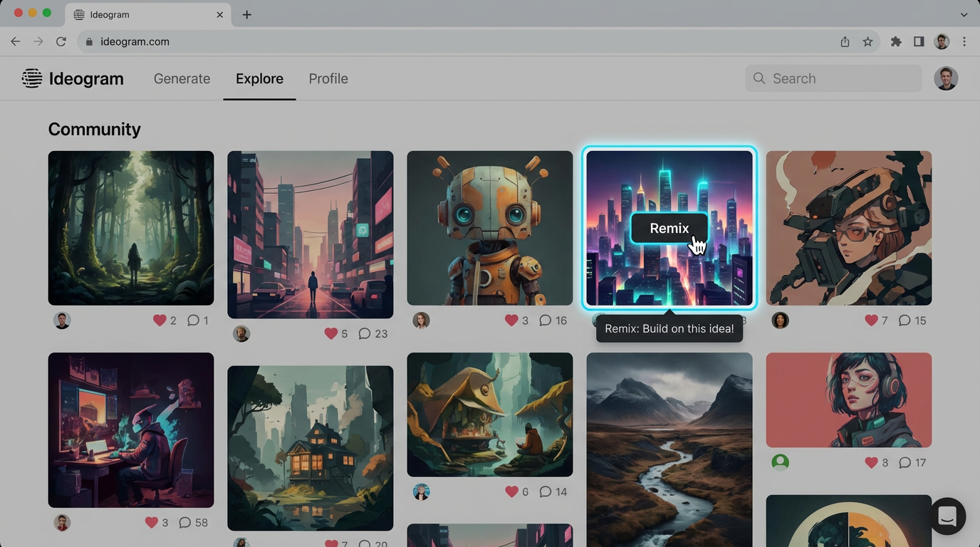The width and height of the screenshot is (980, 547).
Task: Open the Profile tab
Action: pyautogui.click(x=328, y=78)
